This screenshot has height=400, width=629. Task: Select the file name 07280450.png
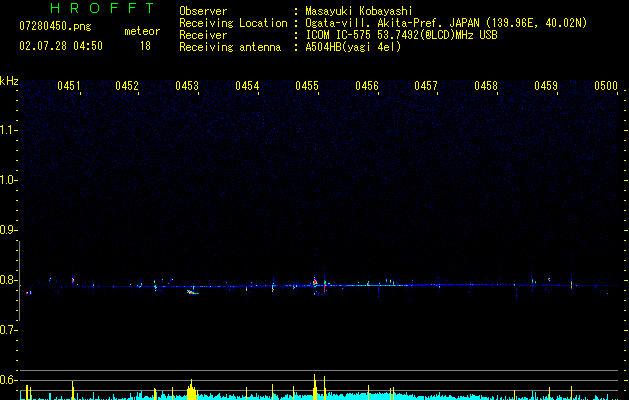(55, 27)
